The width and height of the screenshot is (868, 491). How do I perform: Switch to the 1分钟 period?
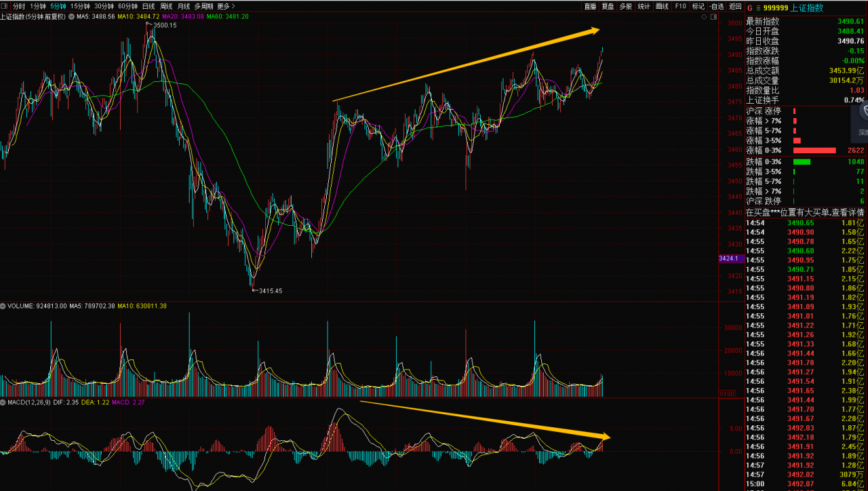(x=38, y=6)
